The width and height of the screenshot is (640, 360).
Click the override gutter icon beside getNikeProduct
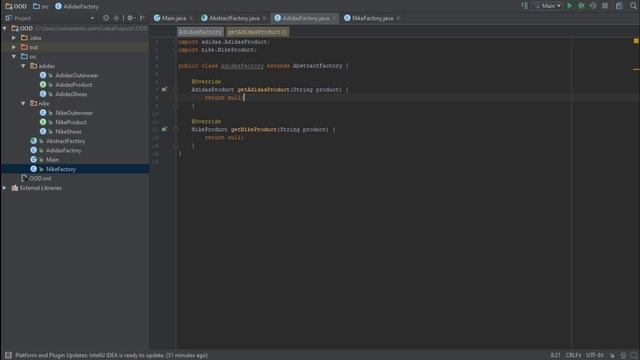pos(164,129)
